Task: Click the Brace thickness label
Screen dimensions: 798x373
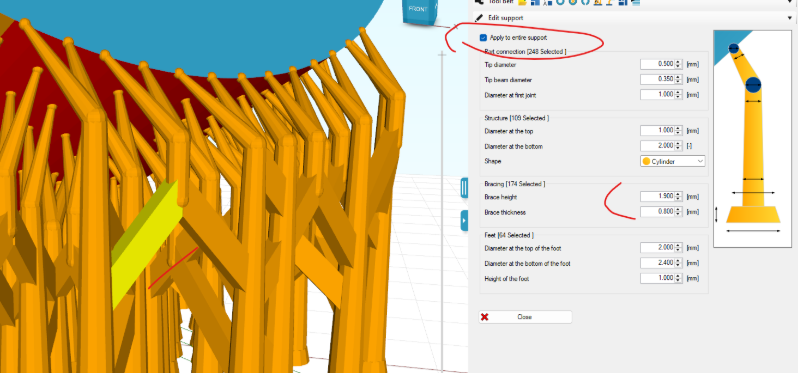Action: [x=505, y=212]
